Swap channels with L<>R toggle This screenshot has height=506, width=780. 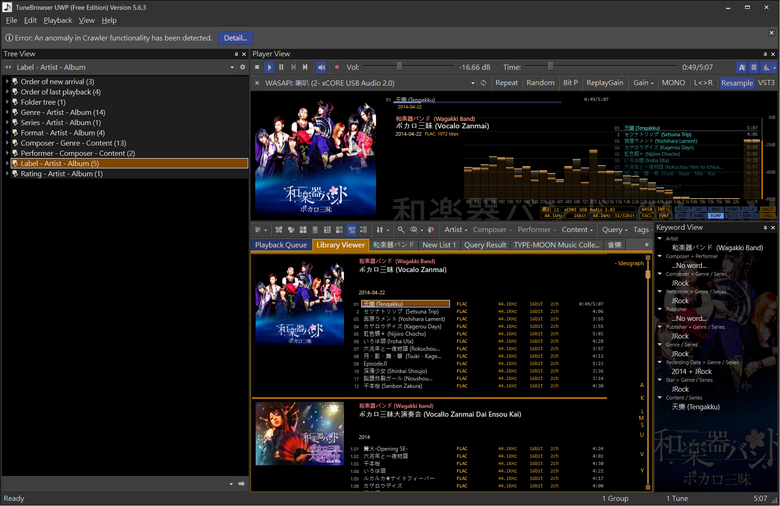pyautogui.click(x=703, y=83)
